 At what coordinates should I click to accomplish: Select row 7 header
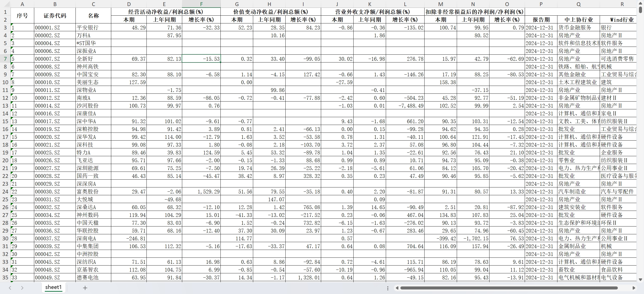[x=5, y=59]
